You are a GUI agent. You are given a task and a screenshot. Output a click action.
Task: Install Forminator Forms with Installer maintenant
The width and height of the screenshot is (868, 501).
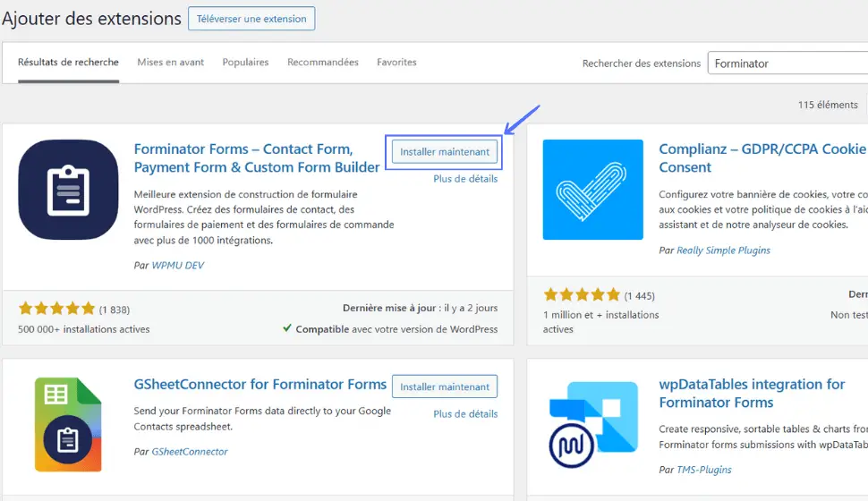click(x=445, y=152)
